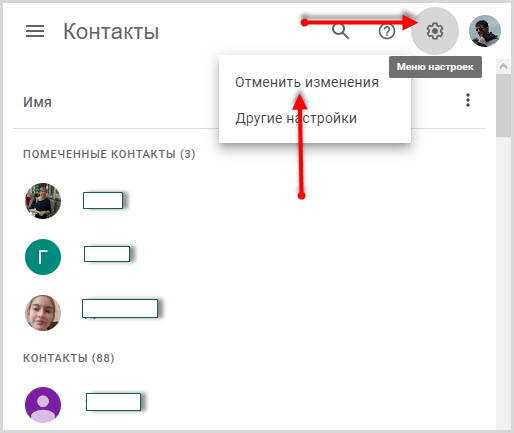Select the purple avatar contact name

pyautogui.click(x=113, y=402)
